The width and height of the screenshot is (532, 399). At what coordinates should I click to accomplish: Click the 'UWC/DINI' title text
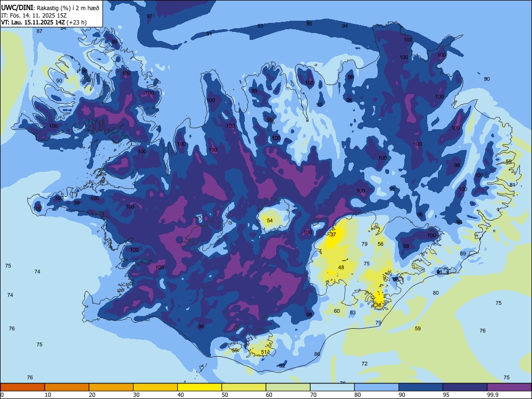[17, 7]
